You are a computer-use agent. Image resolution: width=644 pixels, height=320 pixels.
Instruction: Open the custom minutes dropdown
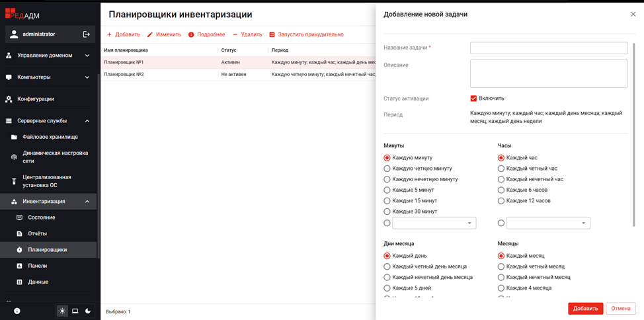434,223
